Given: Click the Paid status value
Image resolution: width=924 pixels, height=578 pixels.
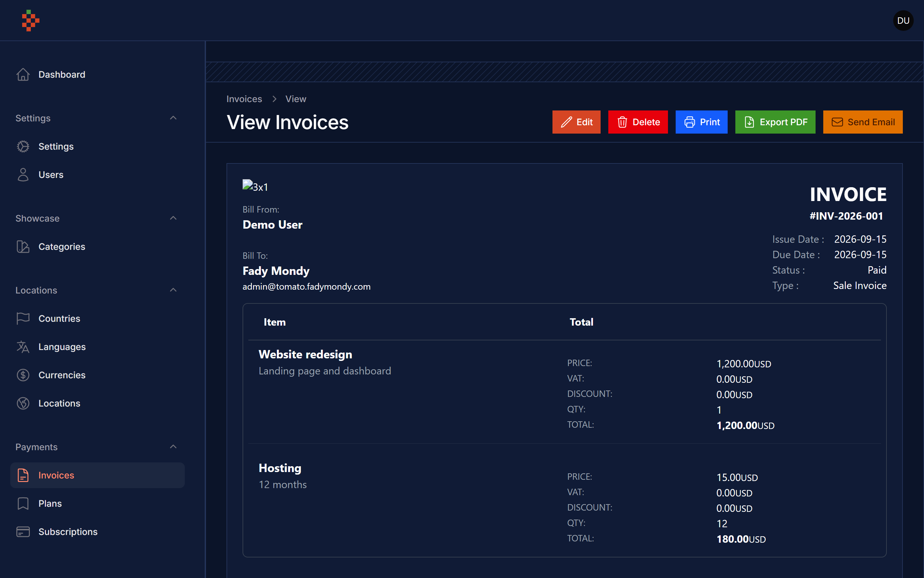Looking at the screenshot, I should (877, 270).
